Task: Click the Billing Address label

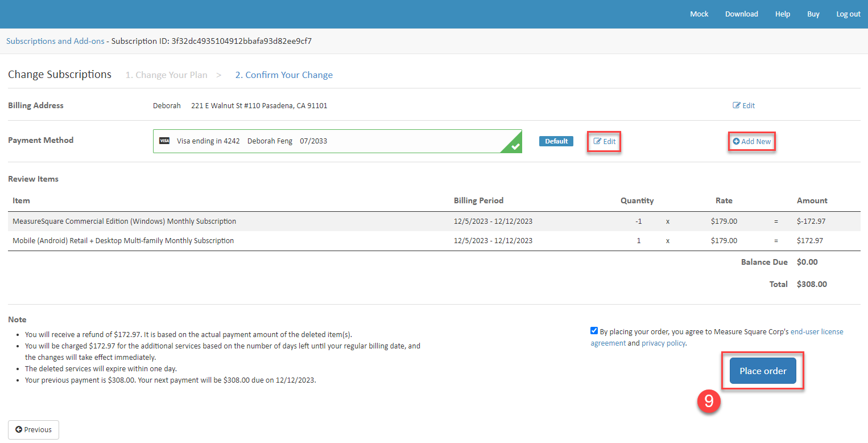Action: pyautogui.click(x=36, y=105)
